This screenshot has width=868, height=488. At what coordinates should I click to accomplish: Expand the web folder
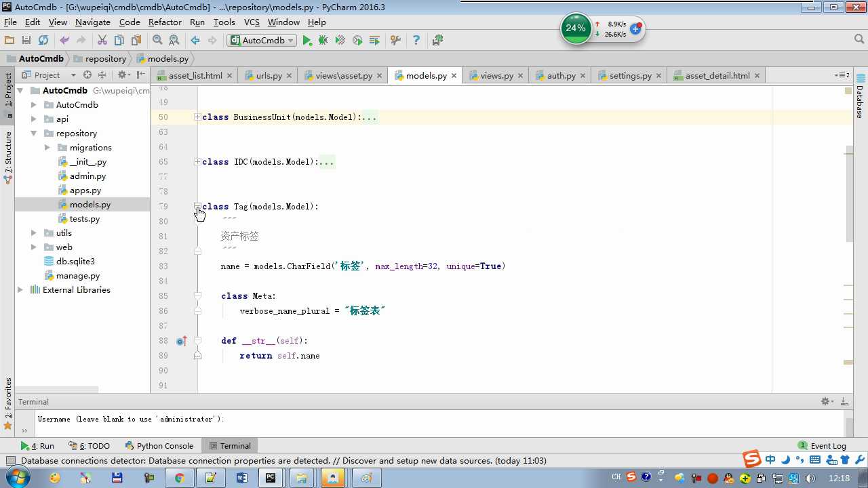34,247
